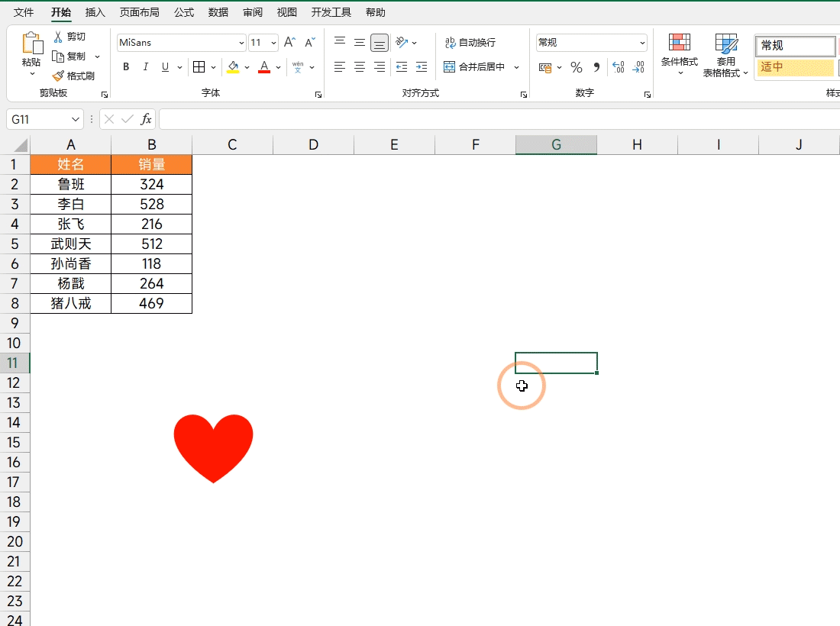
Task: Click the Increase Decimal icon
Action: (x=619, y=67)
